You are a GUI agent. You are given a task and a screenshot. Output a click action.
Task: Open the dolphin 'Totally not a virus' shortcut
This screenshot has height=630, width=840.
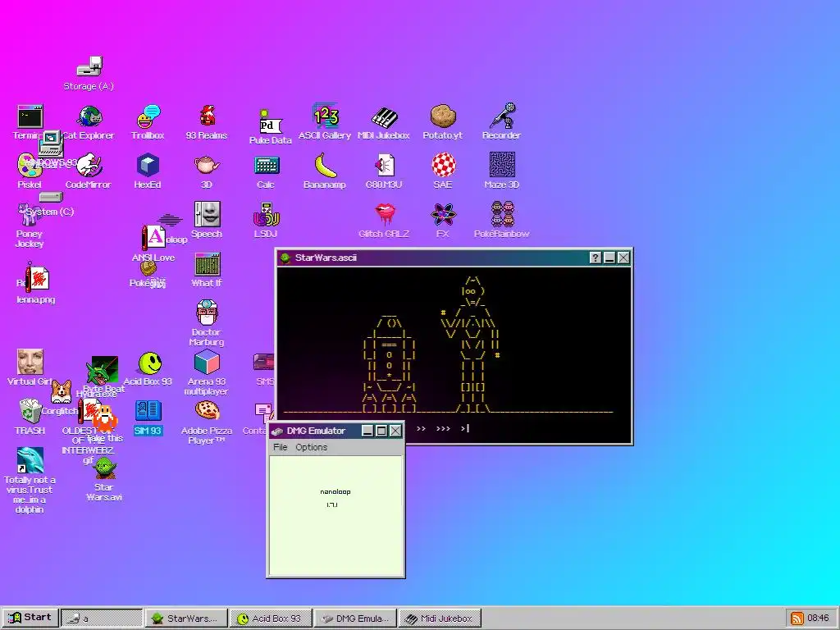click(30, 461)
